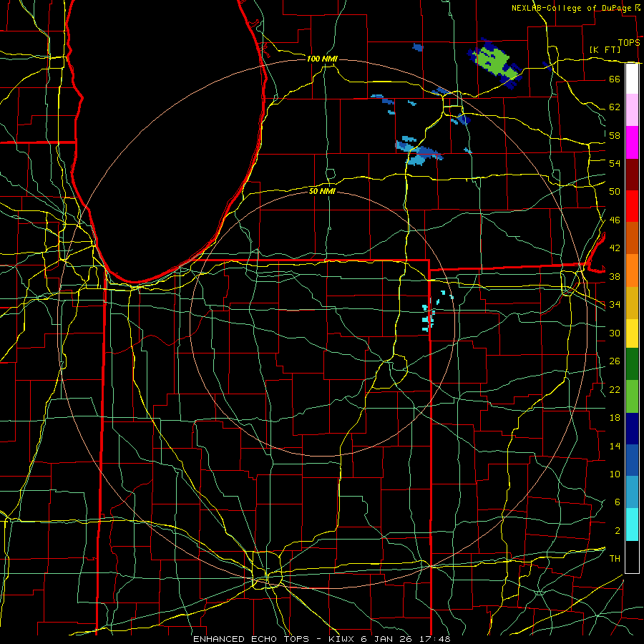
Task: Click the "50" legend label
Action: [x=615, y=192]
